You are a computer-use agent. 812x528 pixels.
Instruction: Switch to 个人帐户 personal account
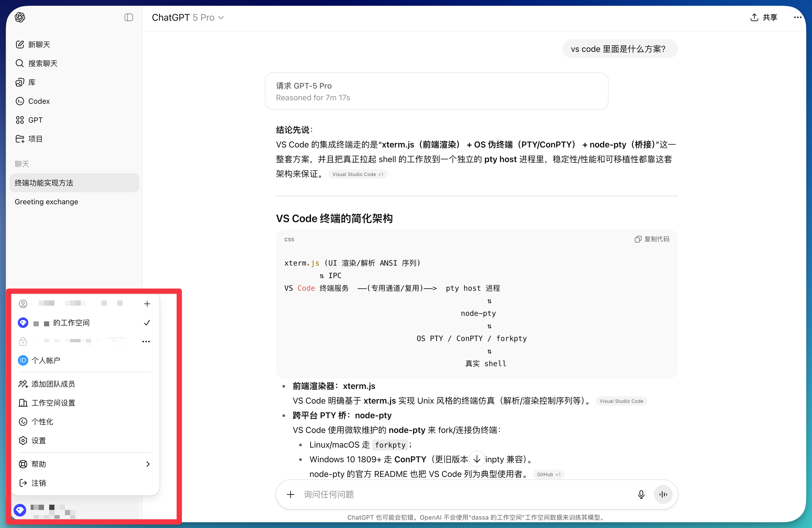point(46,360)
